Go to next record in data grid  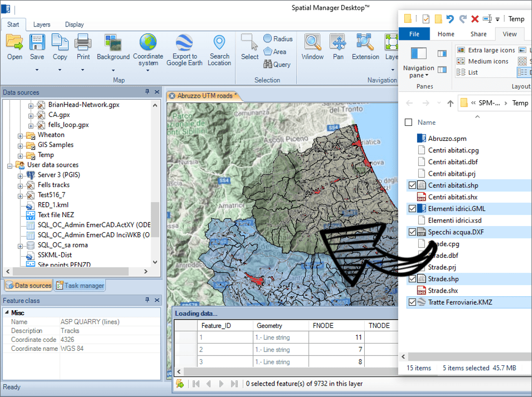[221, 384]
